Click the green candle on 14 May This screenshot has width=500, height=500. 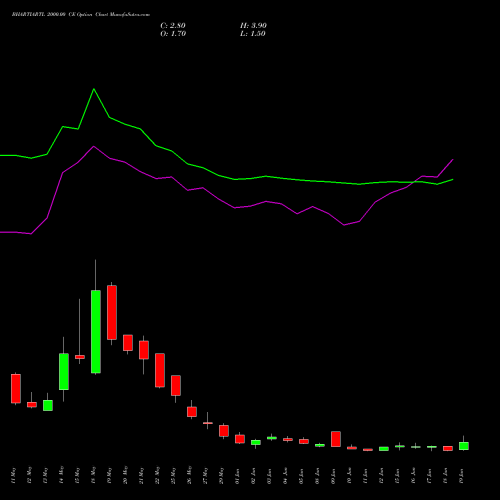click(x=64, y=371)
